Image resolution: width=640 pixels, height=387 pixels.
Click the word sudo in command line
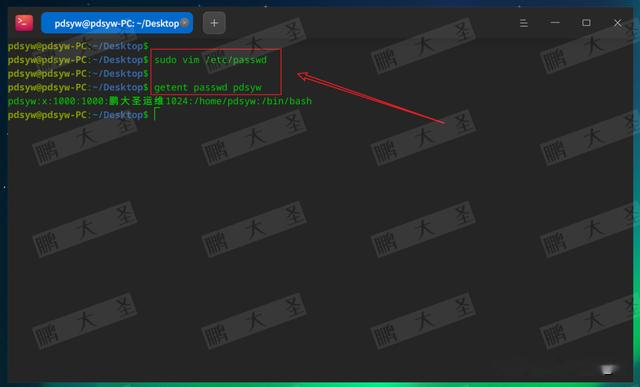click(x=165, y=60)
